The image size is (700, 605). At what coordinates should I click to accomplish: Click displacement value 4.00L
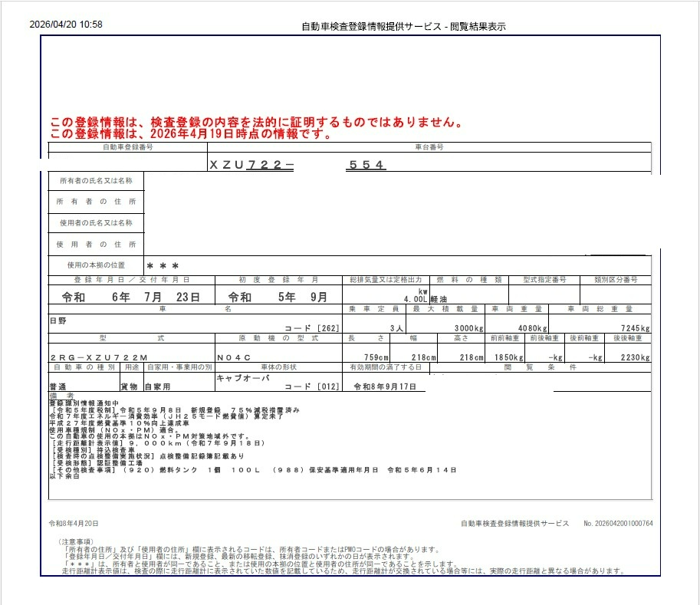point(416,299)
